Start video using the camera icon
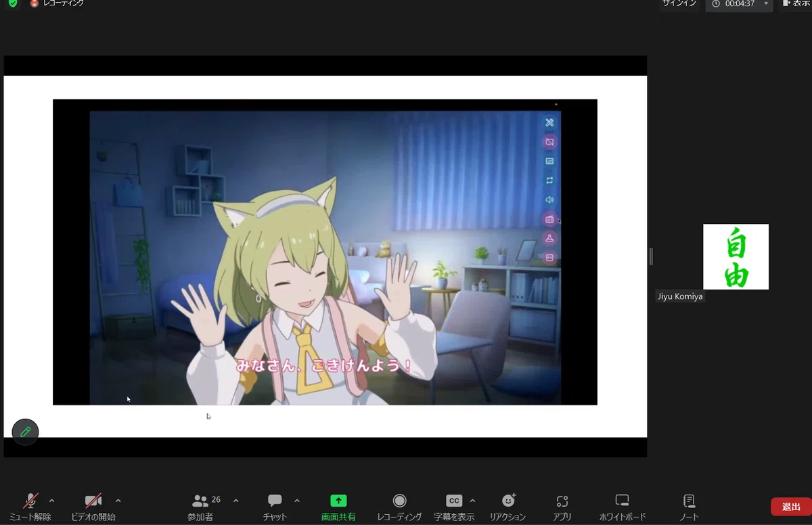Image resolution: width=812 pixels, height=525 pixels. pos(93,501)
